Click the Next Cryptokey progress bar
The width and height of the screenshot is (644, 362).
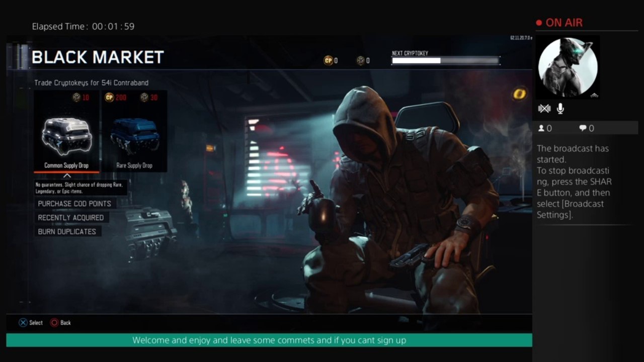point(446,60)
